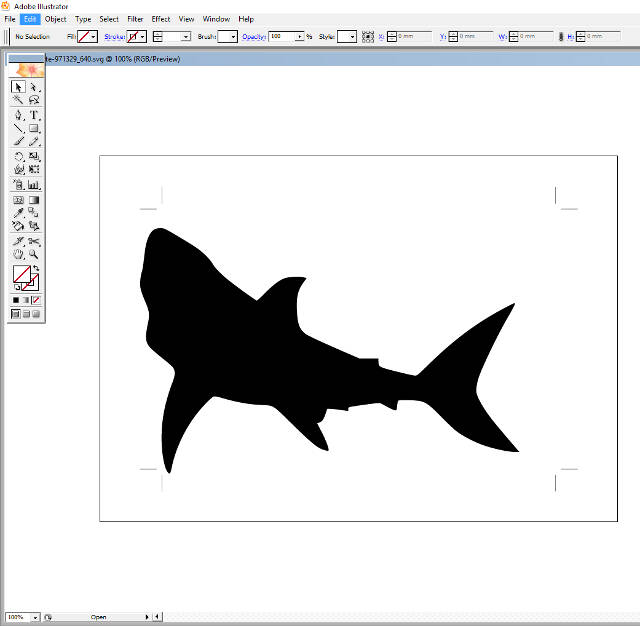The height and width of the screenshot is (626, 640).
Task: Select the Rectangle tool
Action: [34, 128]
